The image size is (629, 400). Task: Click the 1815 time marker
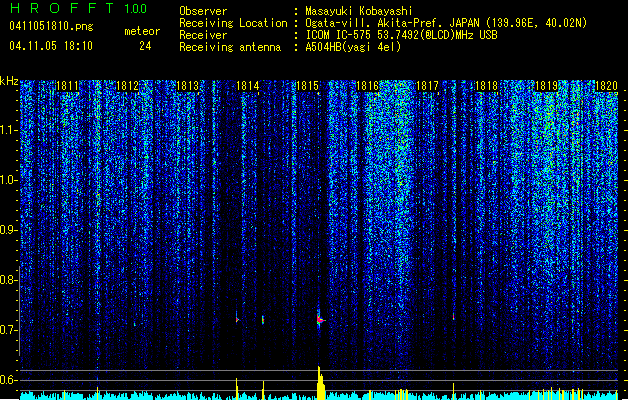(x=307, y=86)
